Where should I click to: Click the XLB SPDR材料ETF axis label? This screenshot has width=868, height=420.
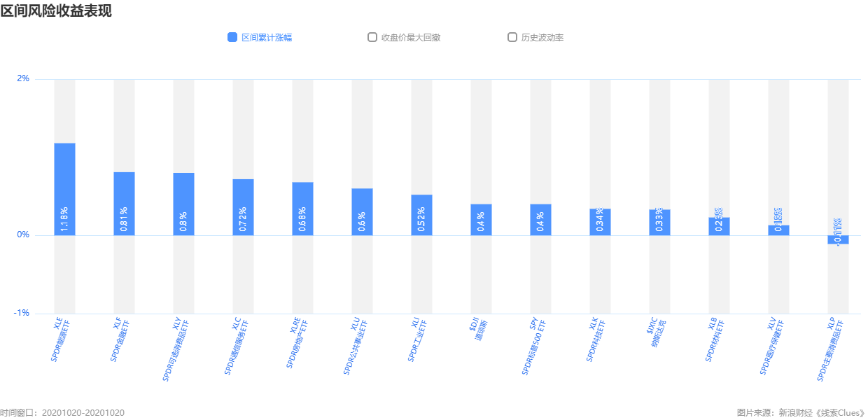coord(715,339)
